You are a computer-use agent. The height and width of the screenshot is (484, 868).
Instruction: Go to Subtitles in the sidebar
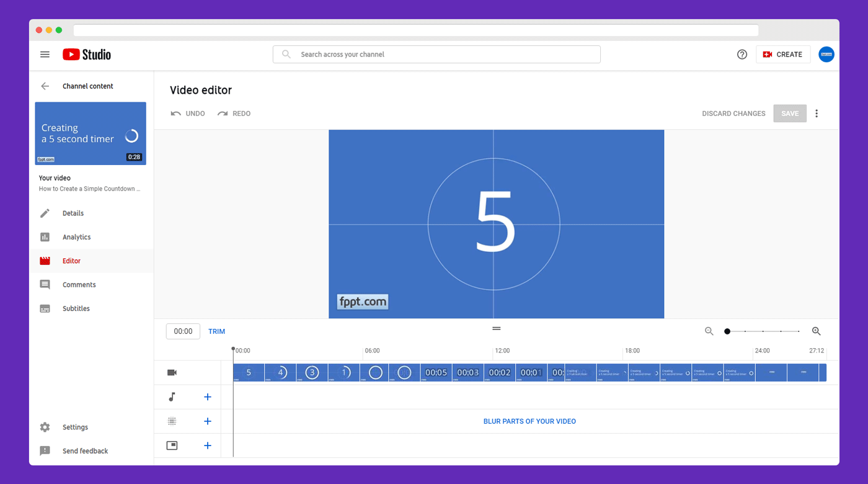point(76,308)
